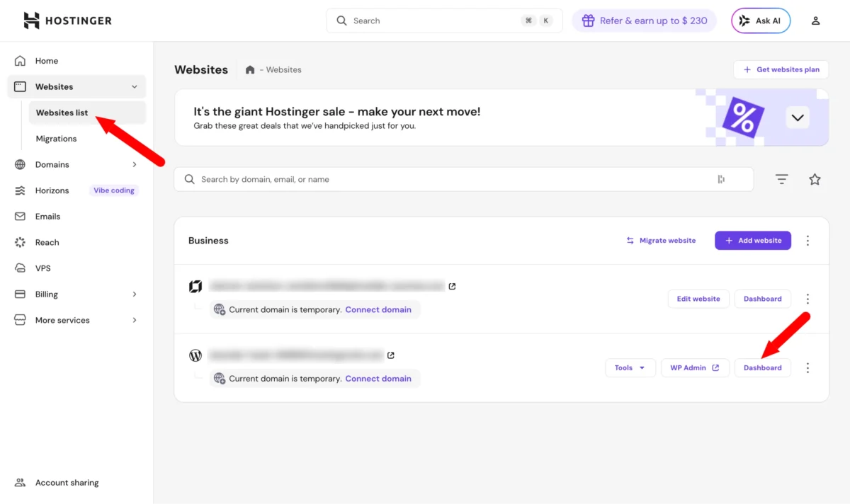Image resolution: width=850 pixels, height=504 pixels.
Task: Open external link icon of WordPress website
Action: coord(391,355)
